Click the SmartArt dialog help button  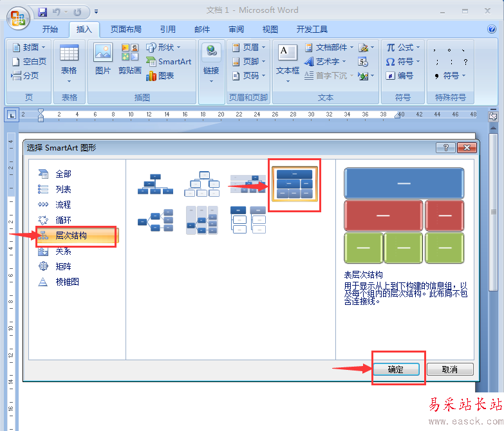pos(446,148)
